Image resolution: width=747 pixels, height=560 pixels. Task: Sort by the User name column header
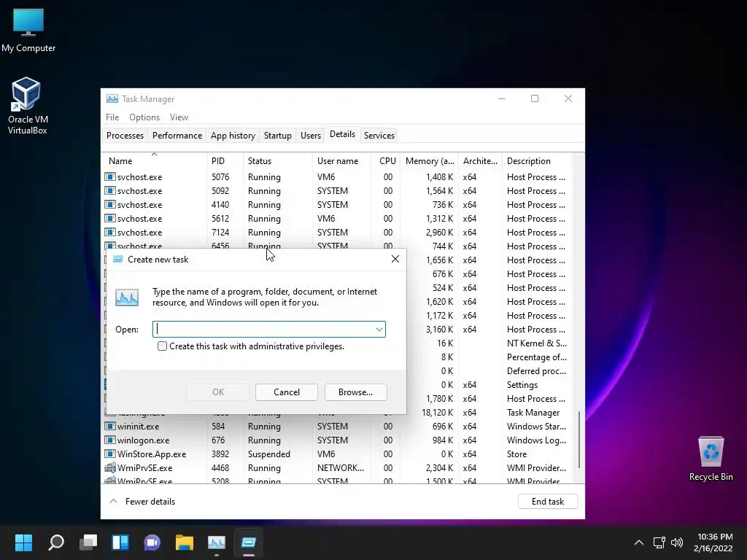[341, 161]
